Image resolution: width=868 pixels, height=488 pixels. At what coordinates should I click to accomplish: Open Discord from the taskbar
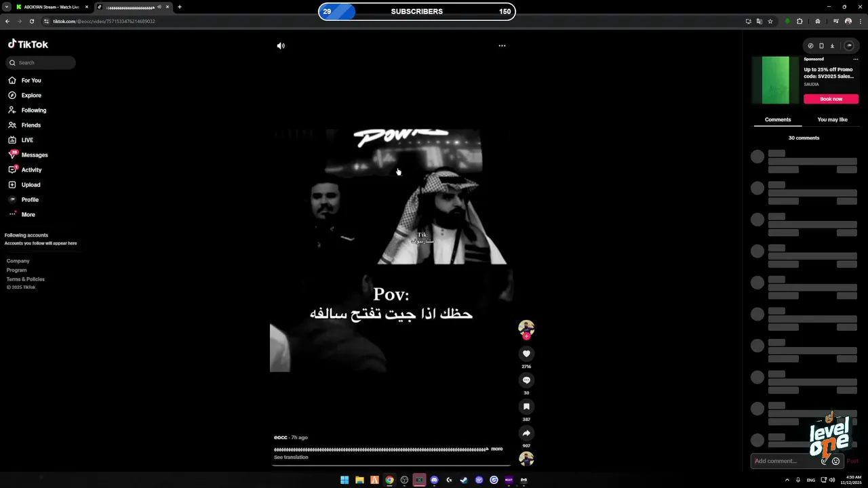point(434,480)
